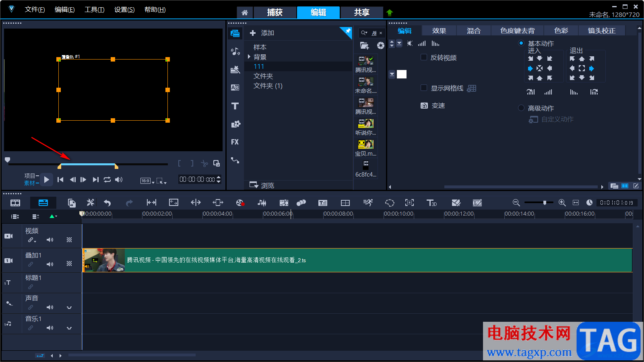This screenshot has width=644, height=362.
Task: Open the 16:9 aspect ratio dropdown
Action: point(147,181)
